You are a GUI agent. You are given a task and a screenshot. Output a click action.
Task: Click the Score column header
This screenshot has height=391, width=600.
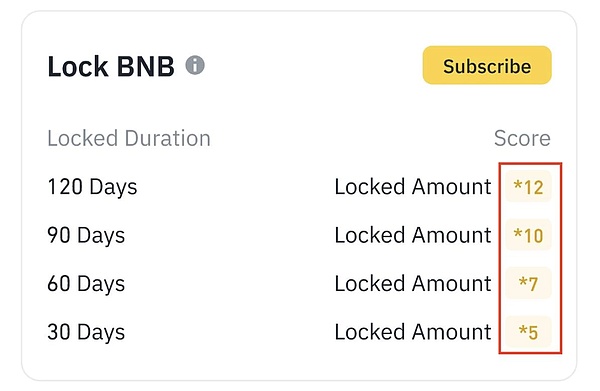tap(522, 138)
